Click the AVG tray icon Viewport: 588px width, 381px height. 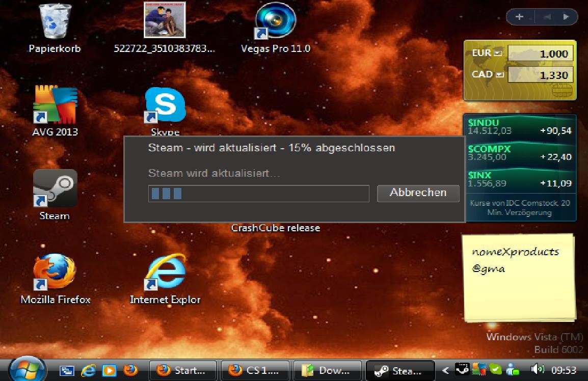coord(478,370)
